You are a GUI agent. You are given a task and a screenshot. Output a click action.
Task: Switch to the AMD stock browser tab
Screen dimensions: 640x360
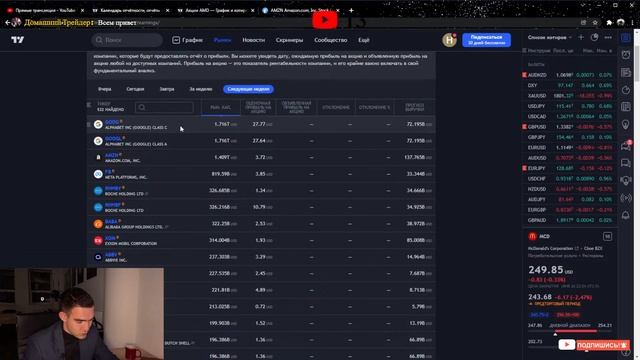tap(215, 10)
